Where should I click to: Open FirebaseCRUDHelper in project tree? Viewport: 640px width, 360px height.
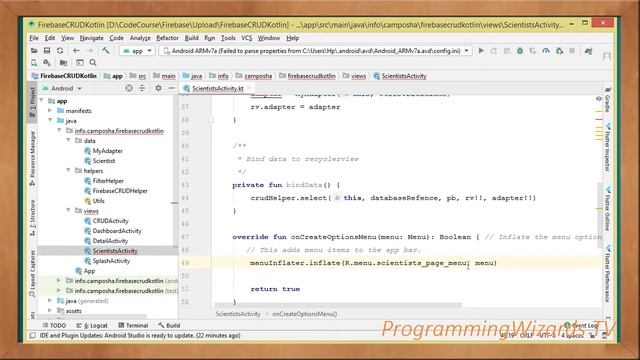pos(120,191)
